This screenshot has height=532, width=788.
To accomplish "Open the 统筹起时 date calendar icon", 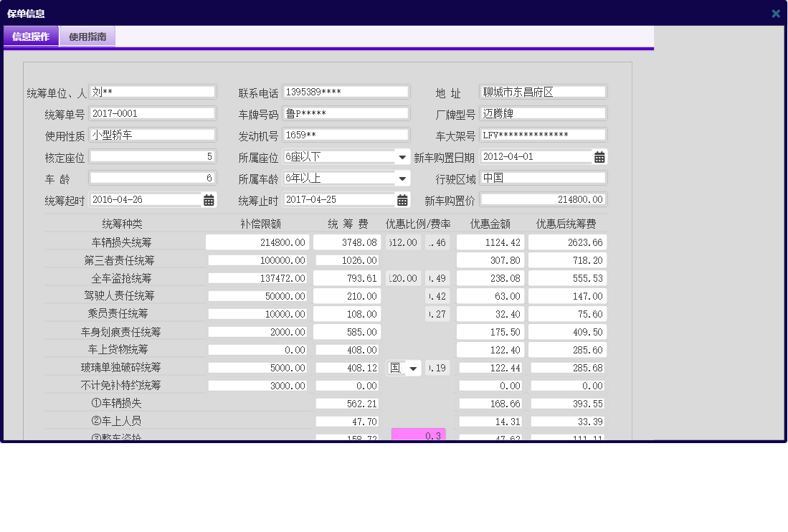I will pos(208,199).
